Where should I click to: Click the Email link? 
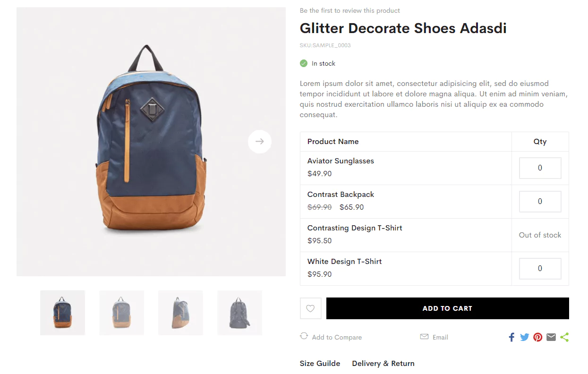pyautogui.click(x=440, y=337)
